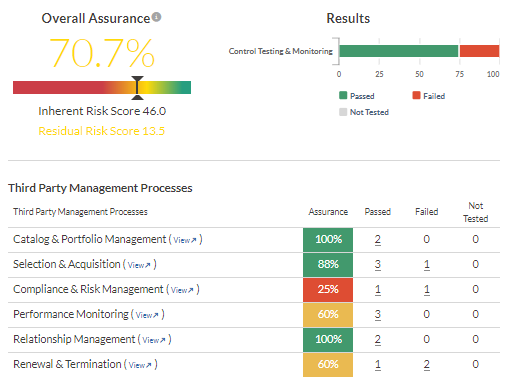Open View link for Performance Monitoring
Image resolution: width=512 pixels, height=381 pixels.
[x=147, y=315]
